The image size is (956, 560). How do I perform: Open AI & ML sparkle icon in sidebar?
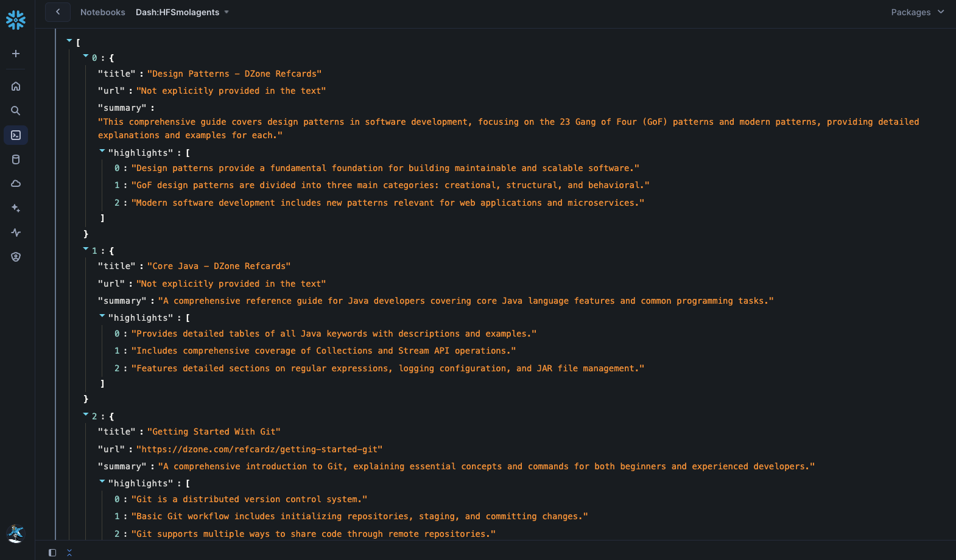pos(16,208)
